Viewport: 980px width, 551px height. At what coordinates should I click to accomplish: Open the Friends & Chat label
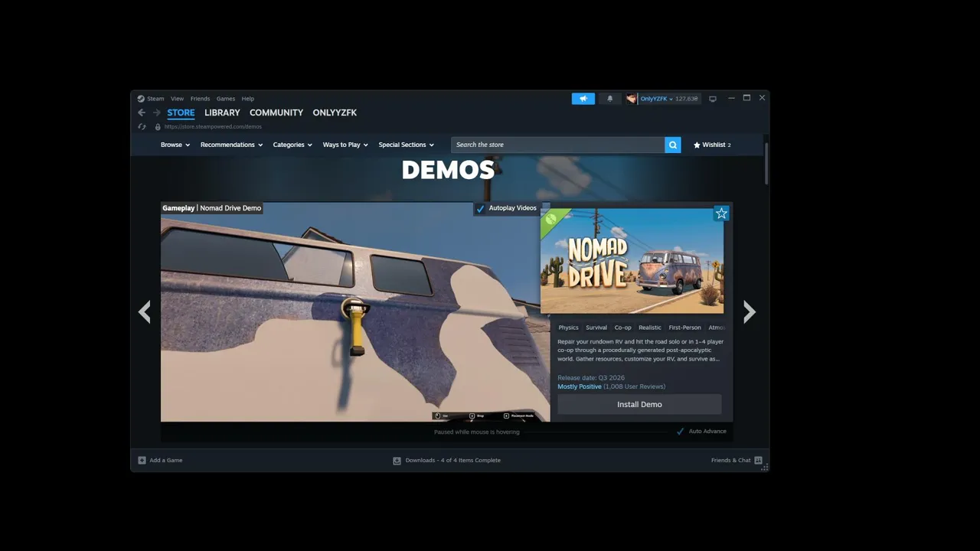coord(730,460)
